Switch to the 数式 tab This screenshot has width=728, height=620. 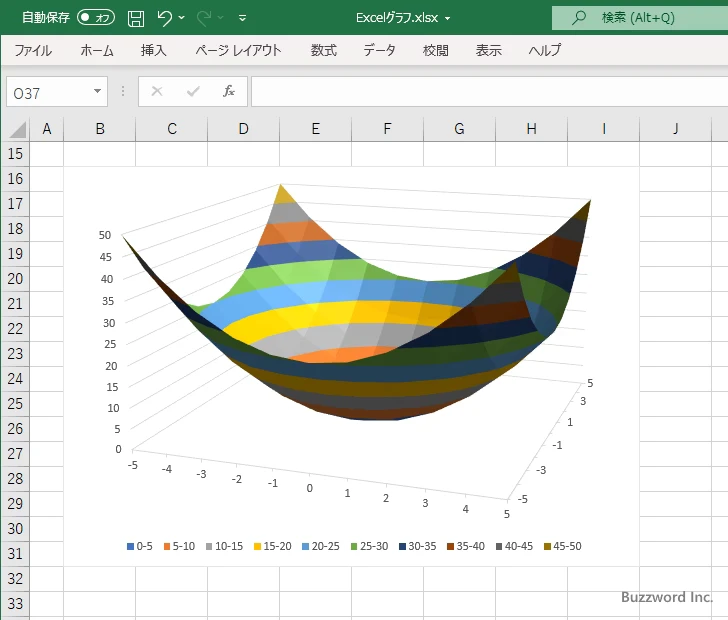[324, 50]
